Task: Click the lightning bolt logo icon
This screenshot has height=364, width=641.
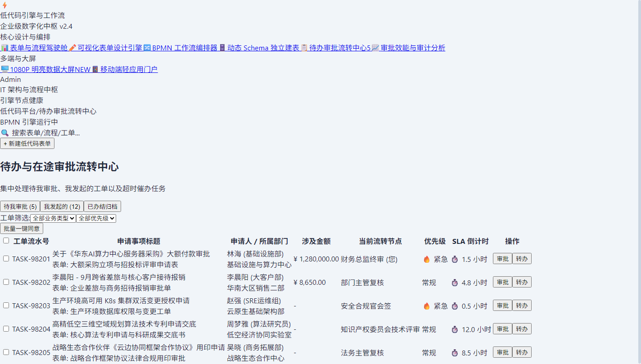Action: [x=5, y=5]
